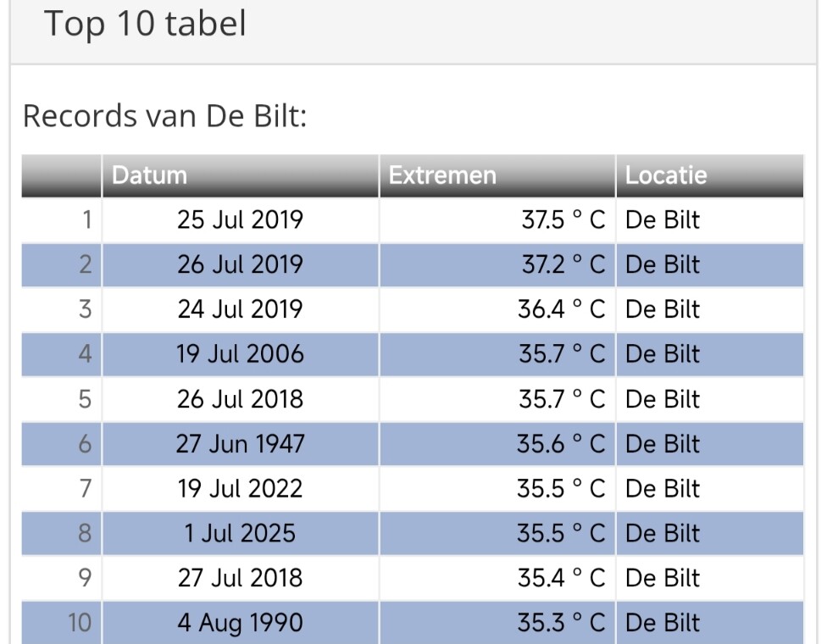Click the 37.5 °C temperature value
This screenshot has width=827, height=644.
point(563,220)
